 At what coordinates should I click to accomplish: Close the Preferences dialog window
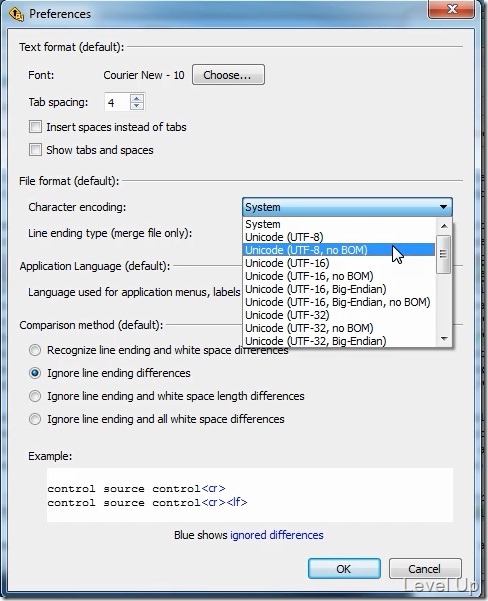452,9
